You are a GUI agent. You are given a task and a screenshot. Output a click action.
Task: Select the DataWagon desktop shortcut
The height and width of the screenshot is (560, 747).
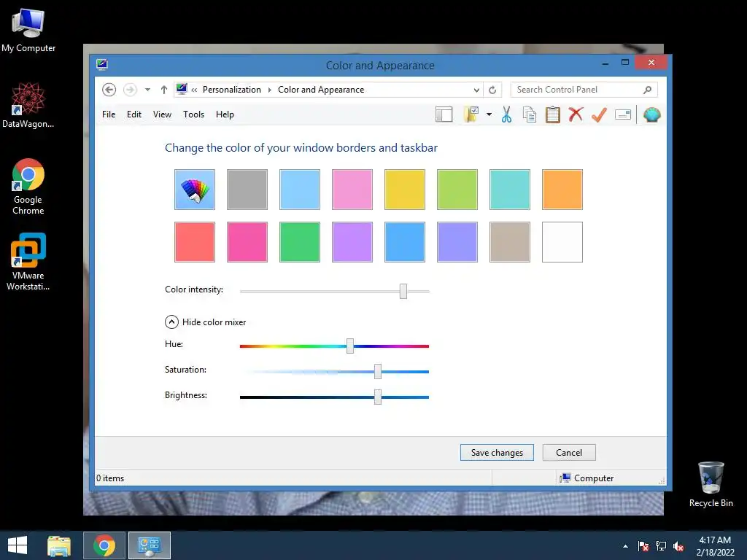coord(28,105)
